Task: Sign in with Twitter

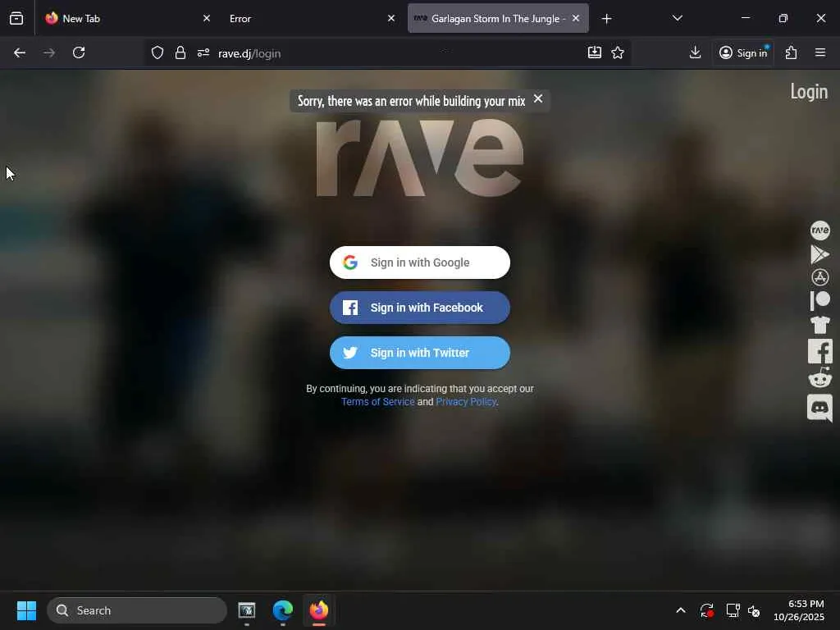Action: 419,353
